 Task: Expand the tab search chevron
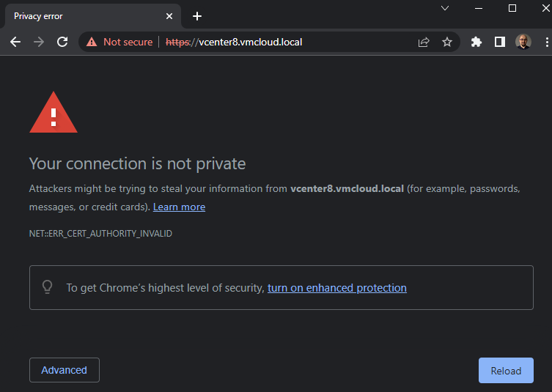[445, 8]
